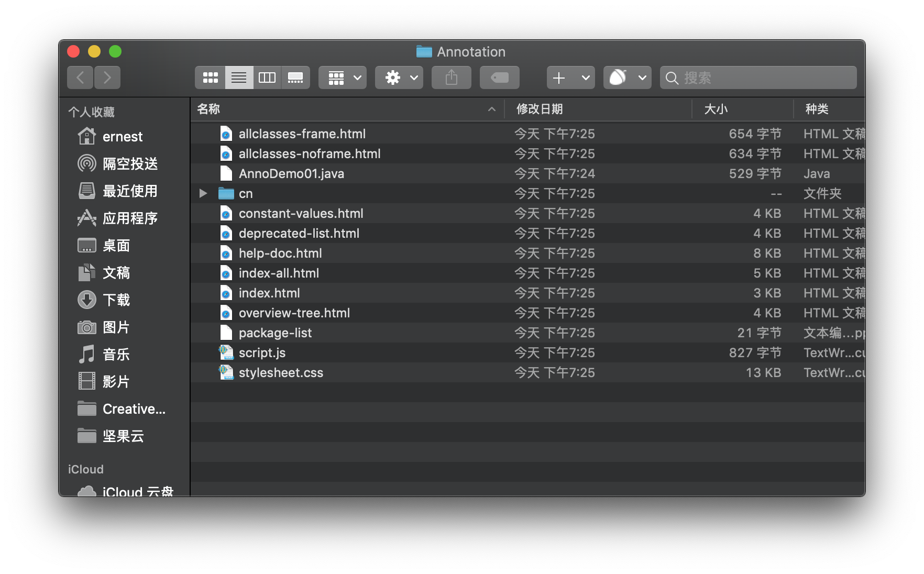Switch to column view

[267, 78]
